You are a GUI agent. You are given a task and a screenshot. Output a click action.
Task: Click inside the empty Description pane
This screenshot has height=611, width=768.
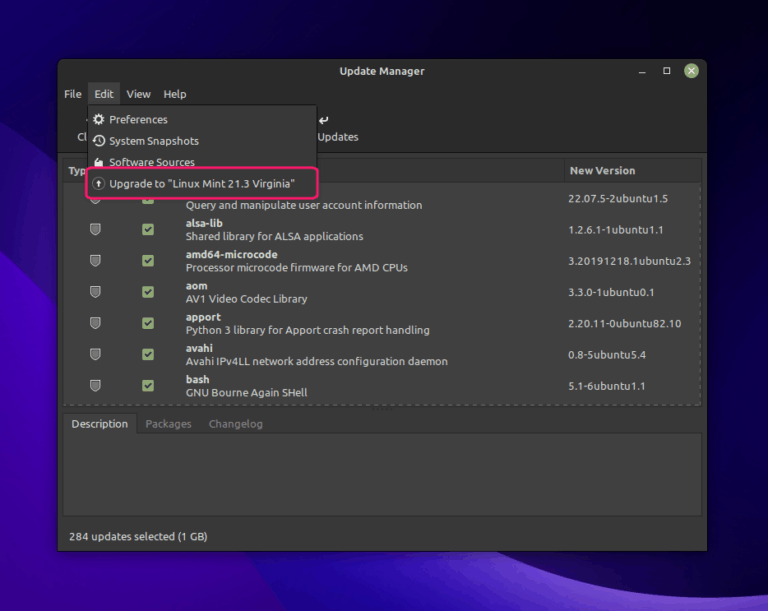382,474
